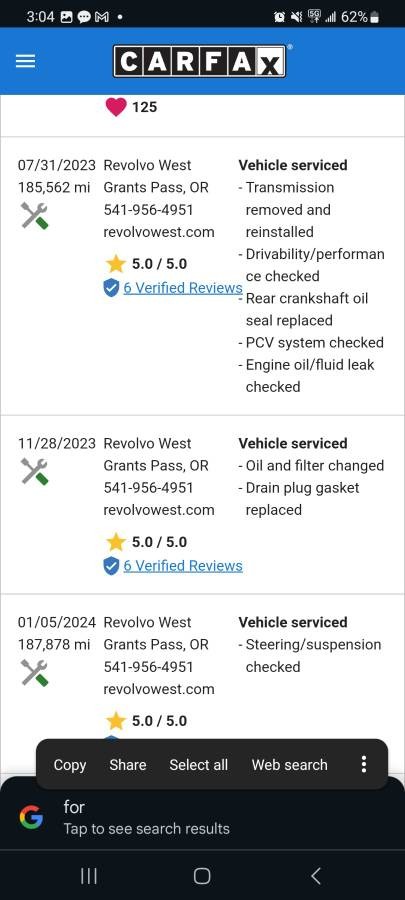
Task: Open the hamburger menu in header
Action: click(25, 61)
